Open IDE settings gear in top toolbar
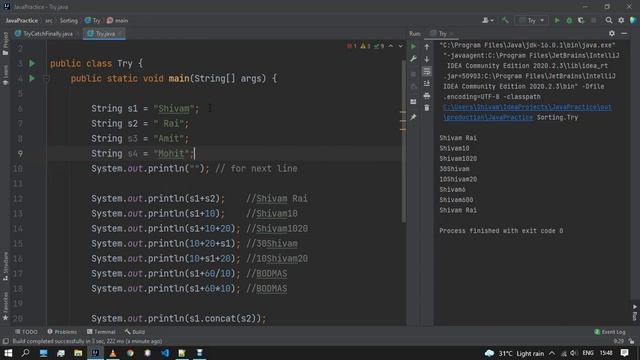 click(621, 20)
